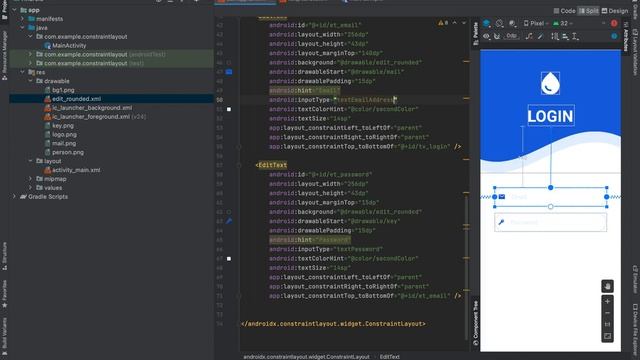Select edit_rounded.xml file

coord(72,99)
